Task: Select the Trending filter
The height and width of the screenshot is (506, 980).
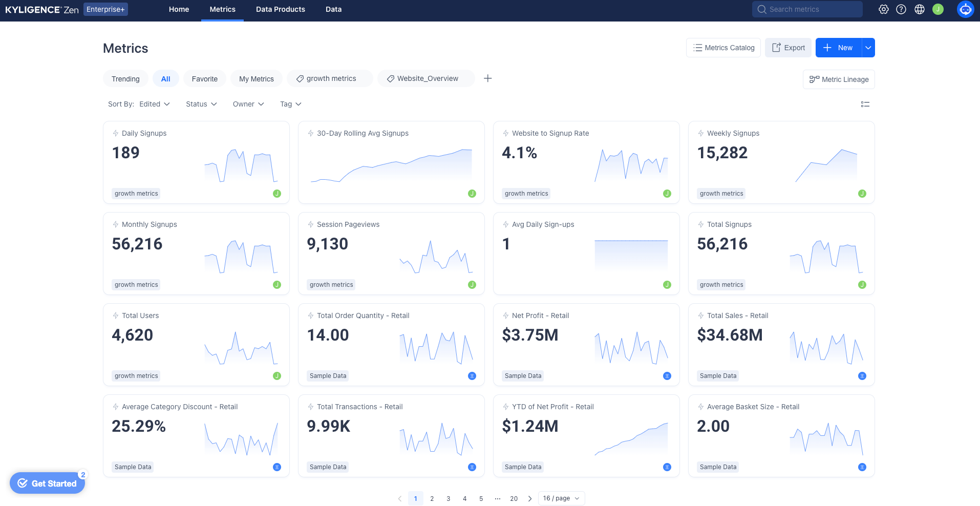Action: click(x=125, y=79)
